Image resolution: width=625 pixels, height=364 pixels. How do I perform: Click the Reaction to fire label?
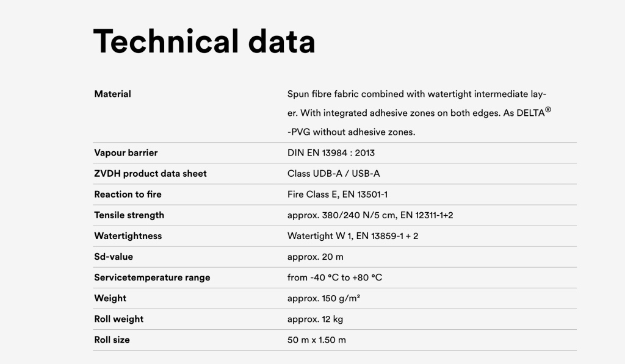pyautogui.click(x=128, y=194)
